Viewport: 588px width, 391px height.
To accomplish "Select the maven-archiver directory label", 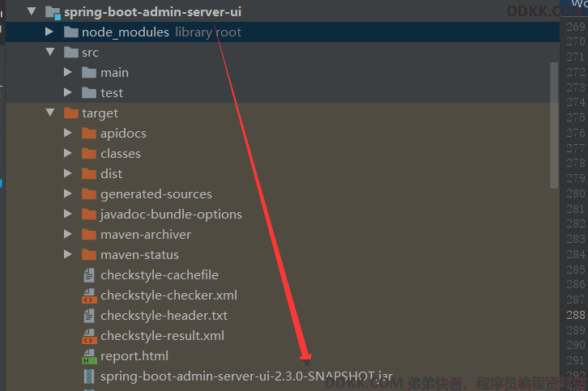I will click(x=146, y=235).
